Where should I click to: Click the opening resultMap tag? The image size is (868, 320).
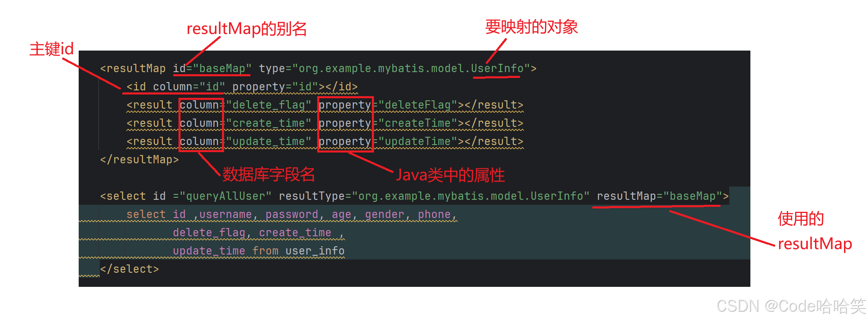133,68
